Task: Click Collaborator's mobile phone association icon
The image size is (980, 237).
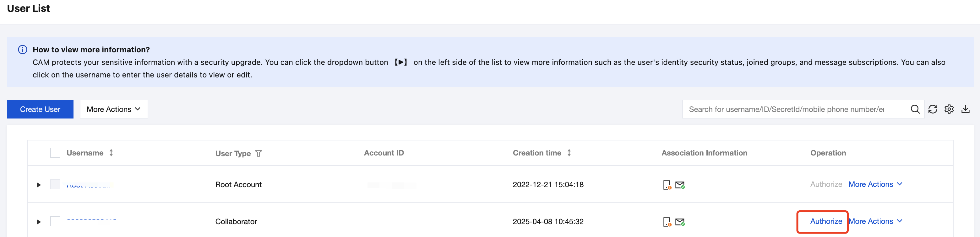Action: [x=667, y=222]
